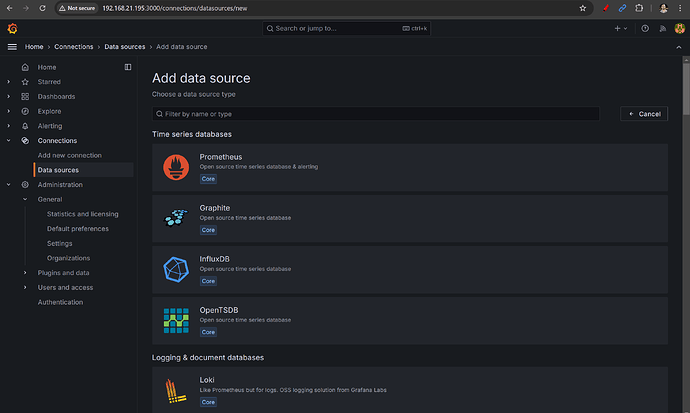Click the Cancel button

point(644,114)
